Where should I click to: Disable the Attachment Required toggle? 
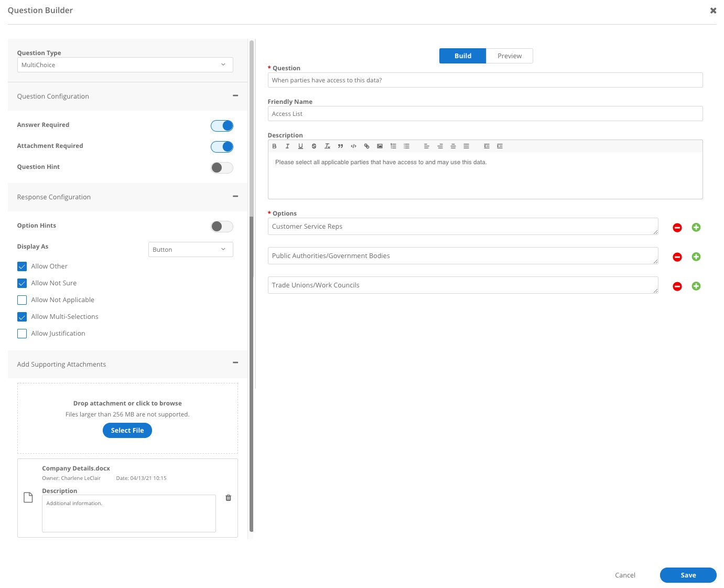click(222, 146)
